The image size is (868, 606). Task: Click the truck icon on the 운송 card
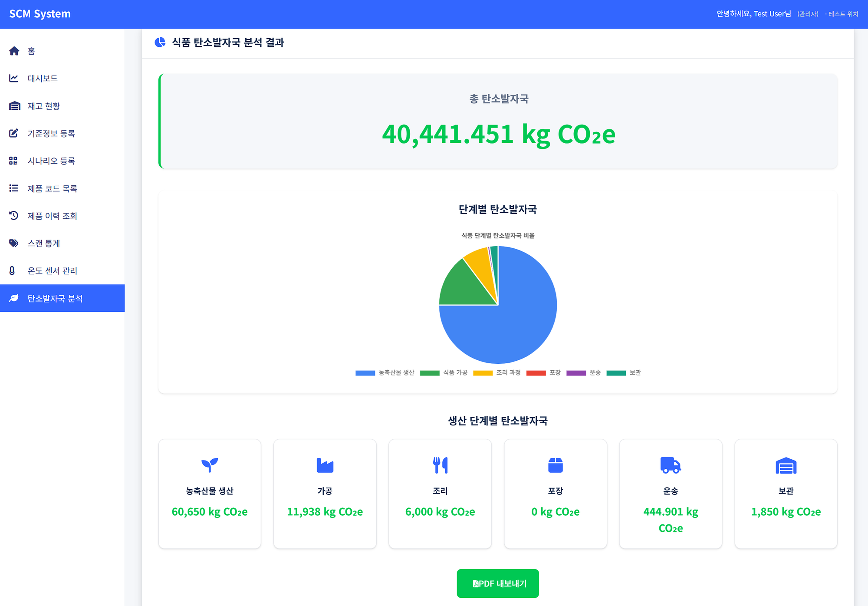(670, 465)
